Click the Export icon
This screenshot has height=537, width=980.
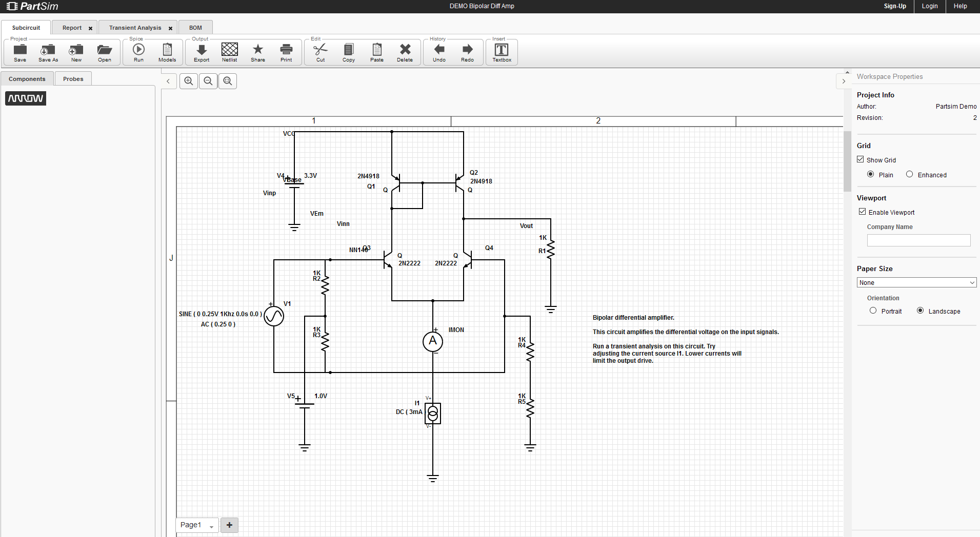(202, 52)
